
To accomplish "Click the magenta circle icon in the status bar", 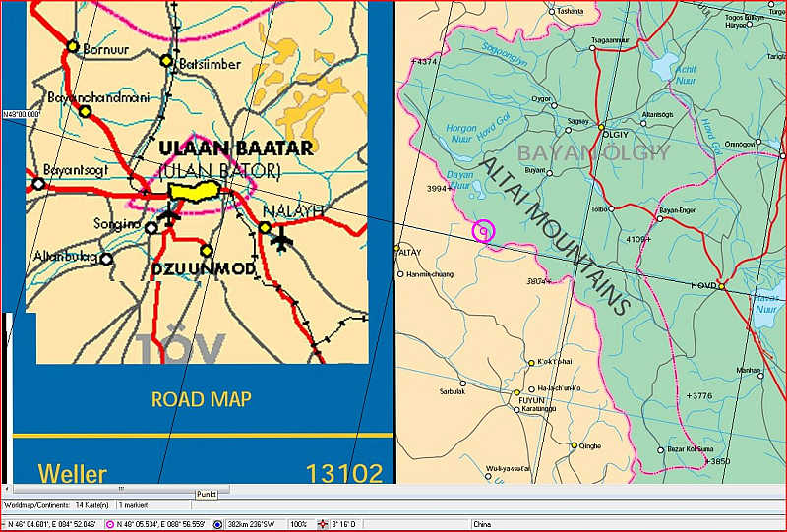I will pyautogui.click(x=110, y=524).
